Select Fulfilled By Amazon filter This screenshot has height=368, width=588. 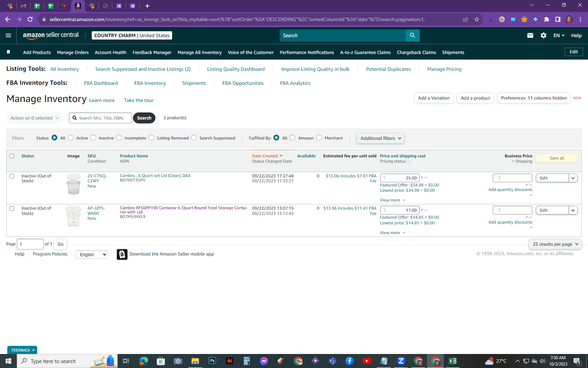(x=293, y=138)
